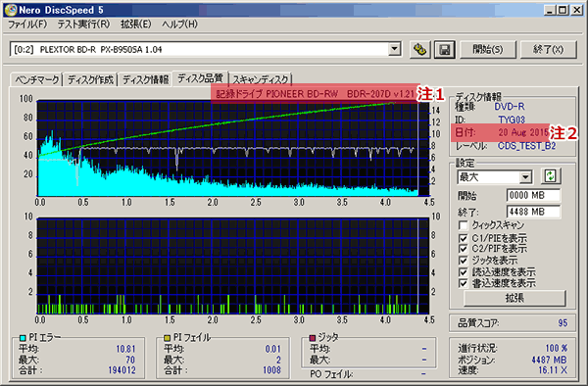This screenshot has height=386, width=588.
Task: Click the 拡張 button in settings
Action: [x=514, y=298]
